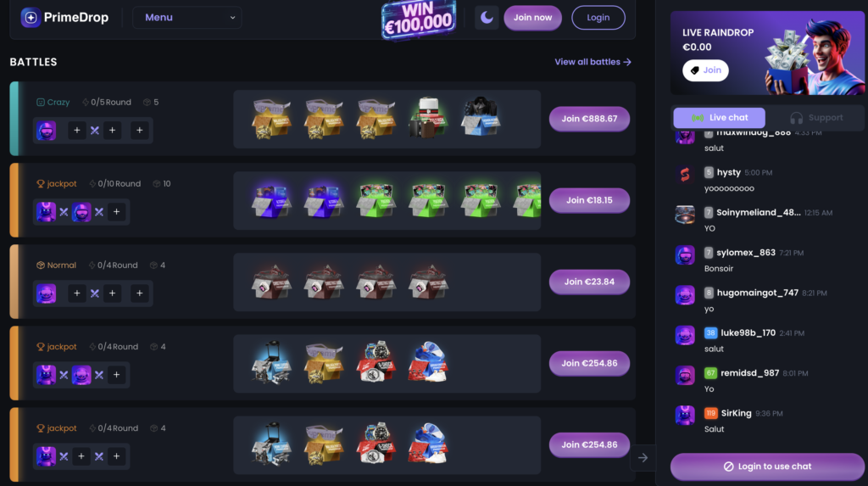Click hysty's chat avatar icon
This screenshot has height=486, width=868.
pyautogui.click(x=685, y=174)
